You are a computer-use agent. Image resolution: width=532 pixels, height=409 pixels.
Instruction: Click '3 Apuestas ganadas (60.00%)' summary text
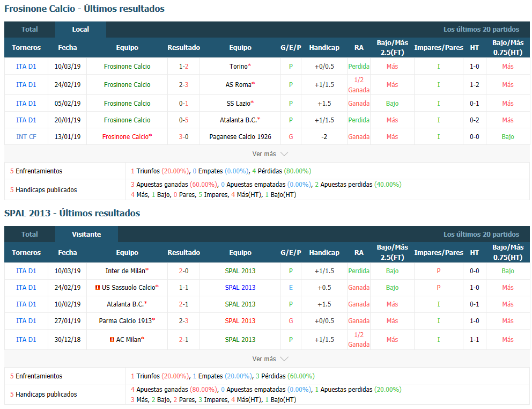174,185
